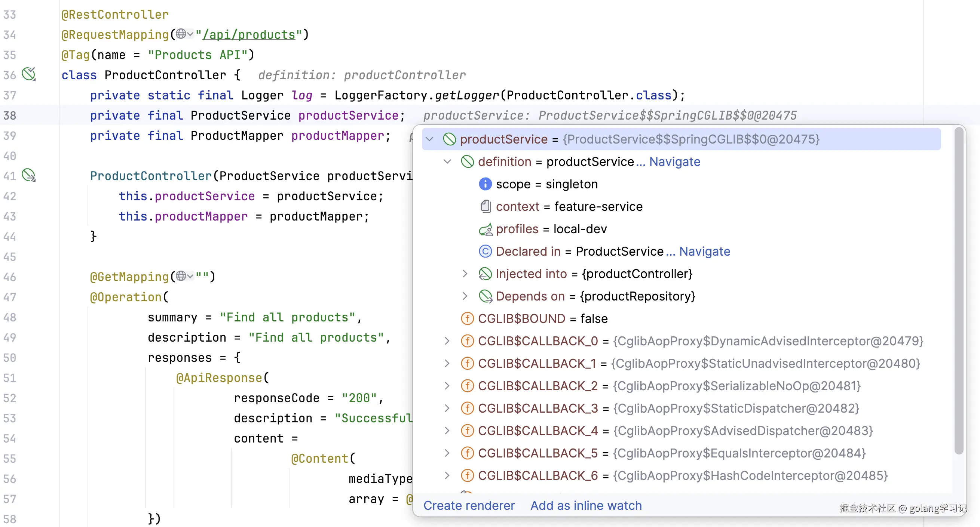Click line number 38 in the gutter

coord(10,115)
